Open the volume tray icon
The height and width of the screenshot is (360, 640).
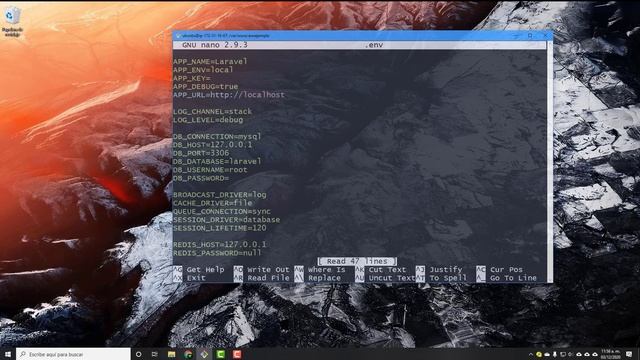point(571,354)
